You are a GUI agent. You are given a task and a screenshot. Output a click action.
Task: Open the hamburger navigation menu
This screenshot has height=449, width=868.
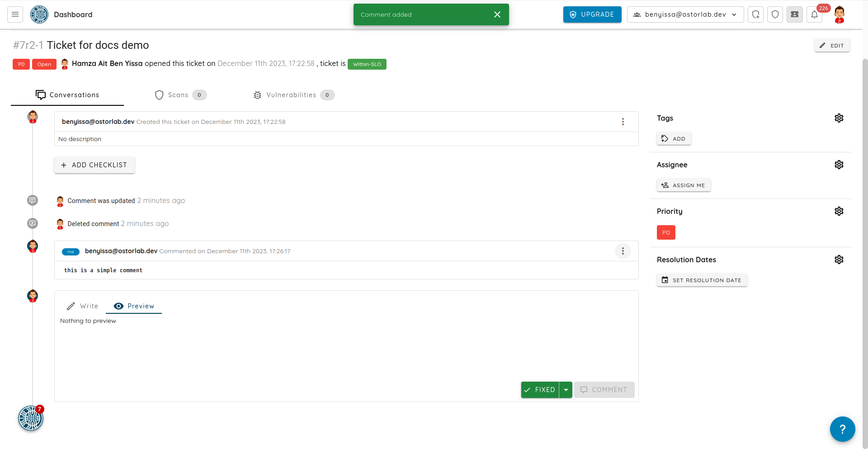click(x=15, y=14)
